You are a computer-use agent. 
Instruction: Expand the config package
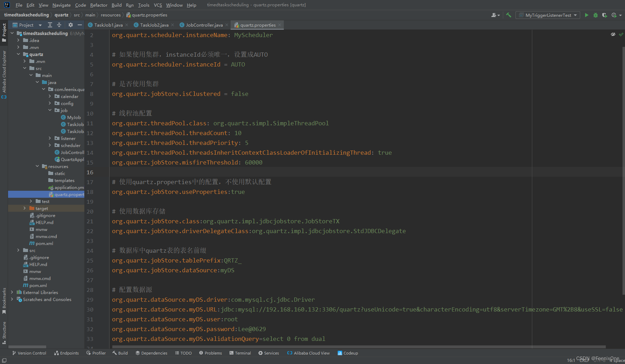[50, 103]
